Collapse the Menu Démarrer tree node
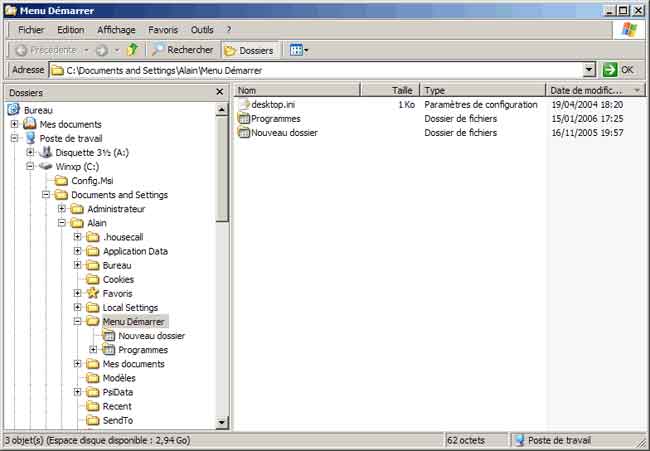The image size is (650, 451). tap(78, 322)
